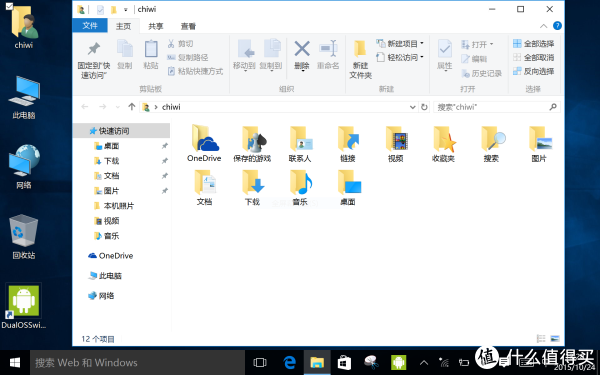Open the 文档 folder in file pane
The height and width of the screenshot is (375, 600).
204,187
